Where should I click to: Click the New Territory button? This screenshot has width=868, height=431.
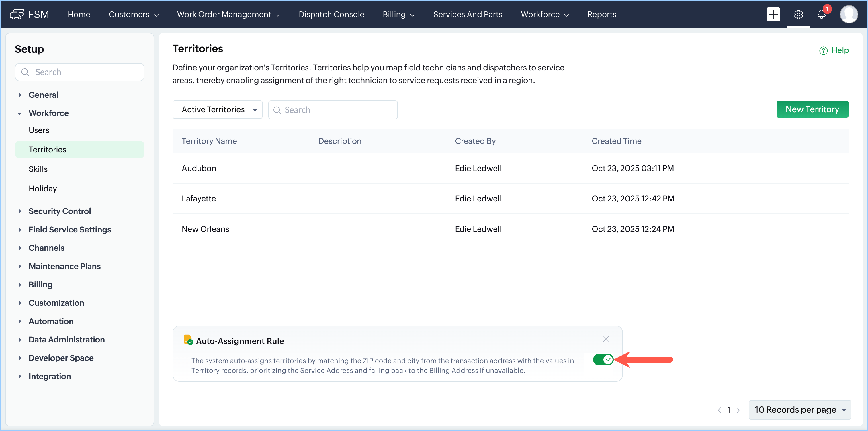tap(812, 109)
